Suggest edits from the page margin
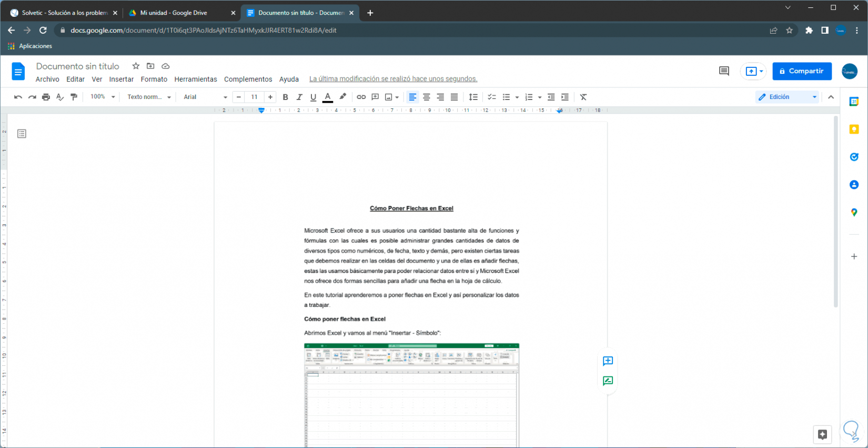This screenshot has width=868, height=448. click(x=608, y=381)
